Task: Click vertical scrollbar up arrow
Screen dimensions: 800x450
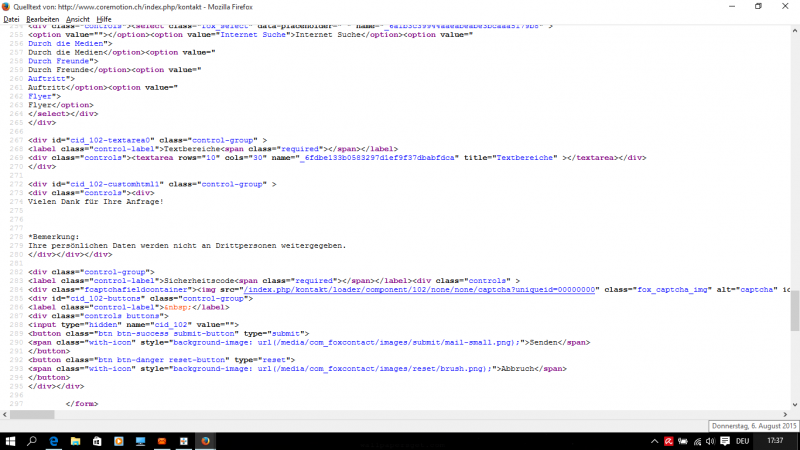Action: [795, 31]
